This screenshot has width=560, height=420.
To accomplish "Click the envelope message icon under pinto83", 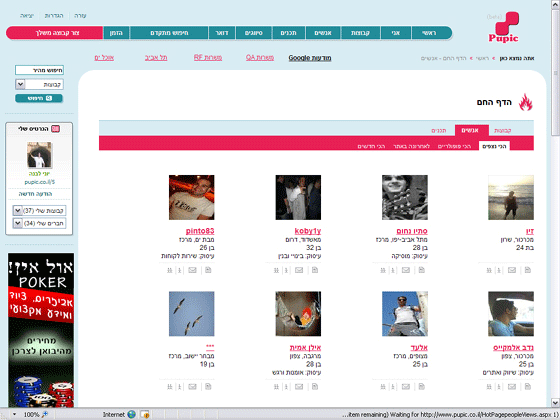I will [192, 270].
